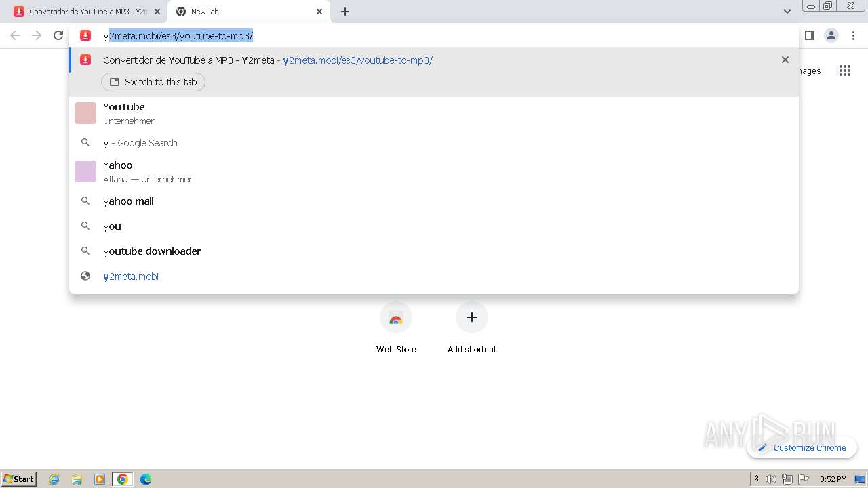Open the y2meta.mobi suggestion link

point(434,277)
